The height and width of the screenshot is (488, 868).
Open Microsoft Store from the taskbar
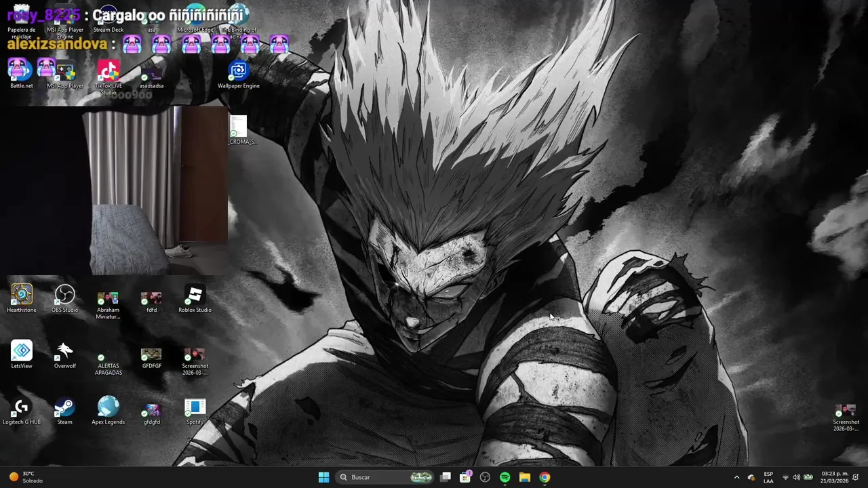(x=465, y=477)
